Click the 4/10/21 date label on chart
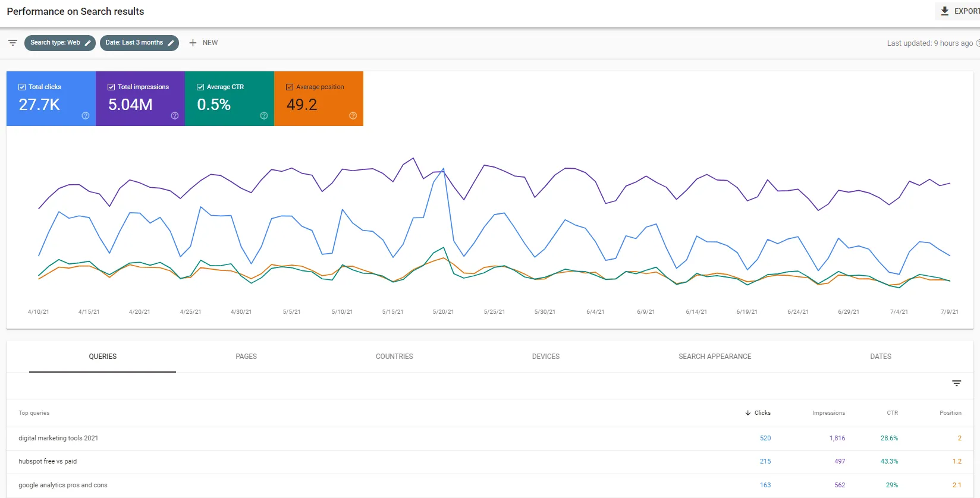Image resolution: width=980 pixels, height=498 pixels. (x=39, y=312)
